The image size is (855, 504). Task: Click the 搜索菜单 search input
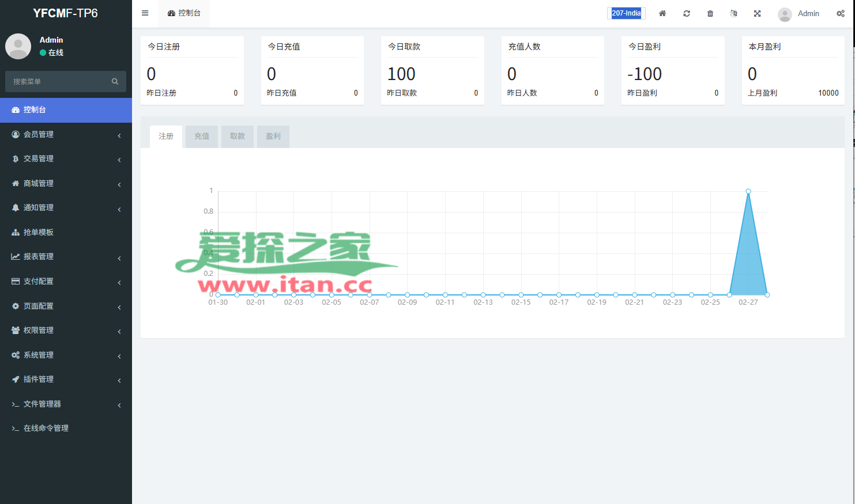58,82
